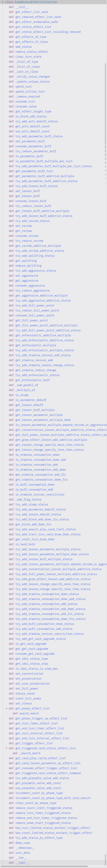Screen dimensions: 107x868
Task: Collapse the get_triggered_card_status_effect_list node
Action: [6, 748]
